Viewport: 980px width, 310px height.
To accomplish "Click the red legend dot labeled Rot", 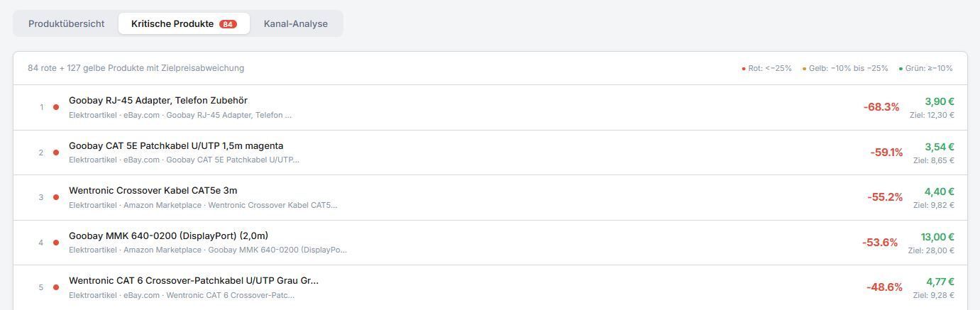I will click(744, 69).
